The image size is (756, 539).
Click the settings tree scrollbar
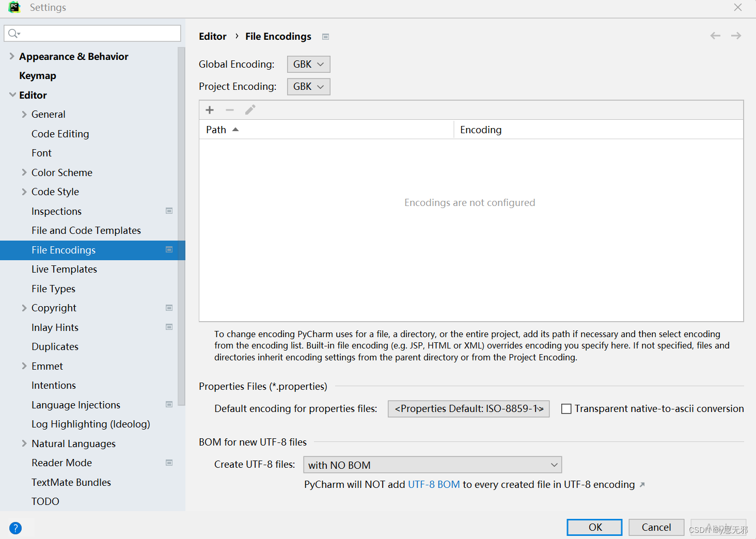[181, 226]
